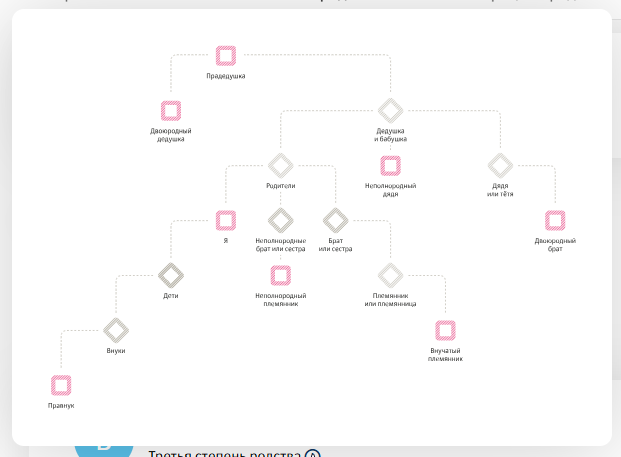Click the Прадедушка text label
This screenshot has height=457, width=621.
click(x=226, y=76)
